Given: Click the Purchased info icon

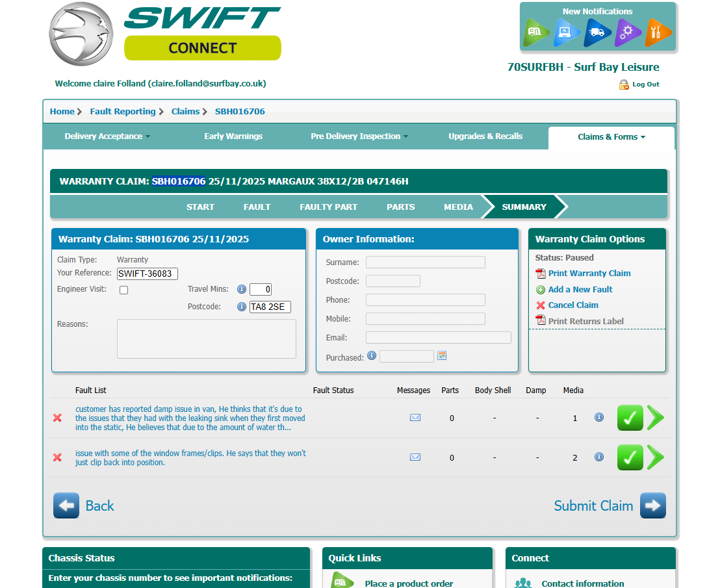Looking at the screenshot, I should point(372,355).
